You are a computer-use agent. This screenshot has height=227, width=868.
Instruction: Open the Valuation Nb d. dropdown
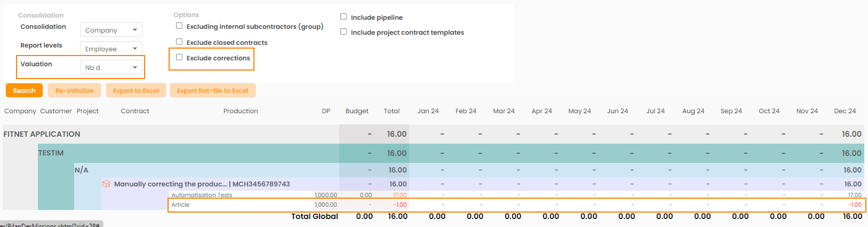111,67
